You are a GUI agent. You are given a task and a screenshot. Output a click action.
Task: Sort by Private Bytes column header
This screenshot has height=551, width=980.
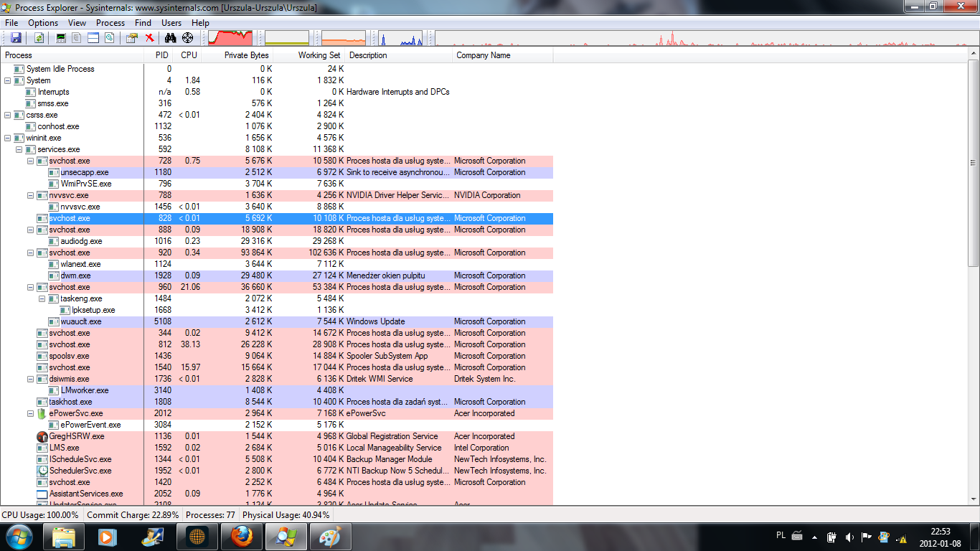coord(238,55)
